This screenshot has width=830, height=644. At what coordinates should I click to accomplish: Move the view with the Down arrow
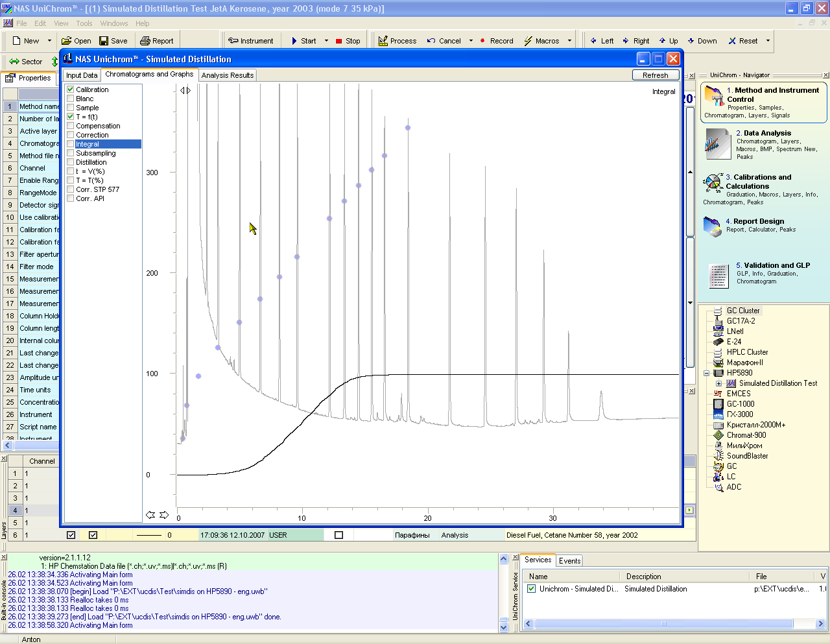click(x=691, y=41)
